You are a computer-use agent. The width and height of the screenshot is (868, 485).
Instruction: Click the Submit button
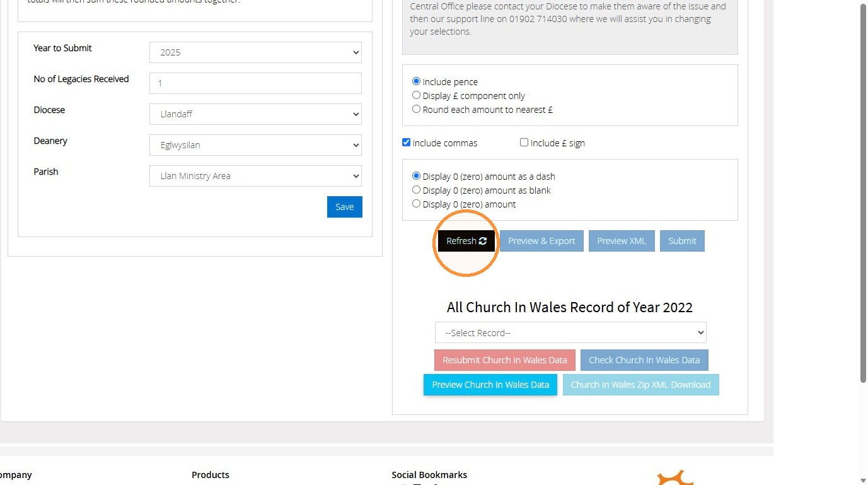tap(682, 241)
